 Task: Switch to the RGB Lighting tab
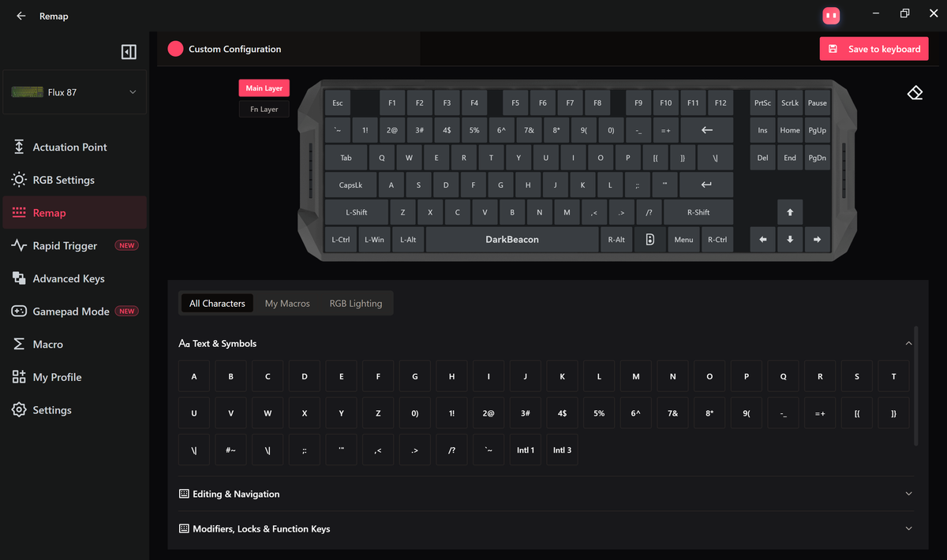(x=356, y=303)
